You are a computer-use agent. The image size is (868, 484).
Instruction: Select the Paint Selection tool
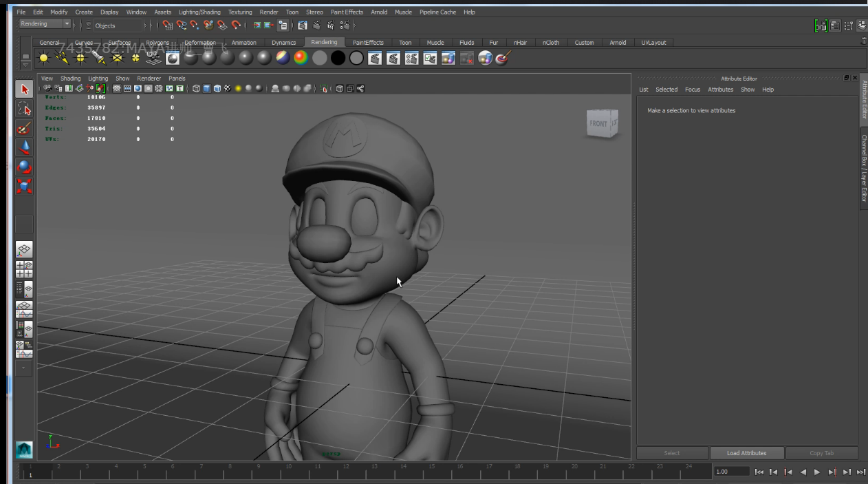(x=24, y=128)
